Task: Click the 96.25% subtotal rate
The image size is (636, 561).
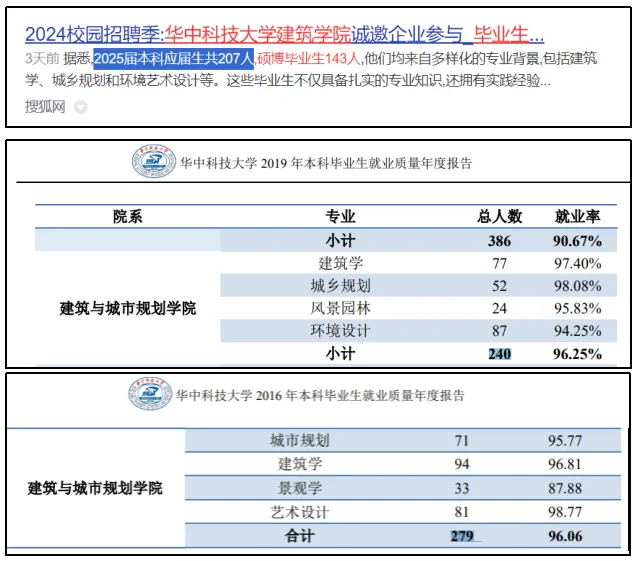Action: [578, 354]
